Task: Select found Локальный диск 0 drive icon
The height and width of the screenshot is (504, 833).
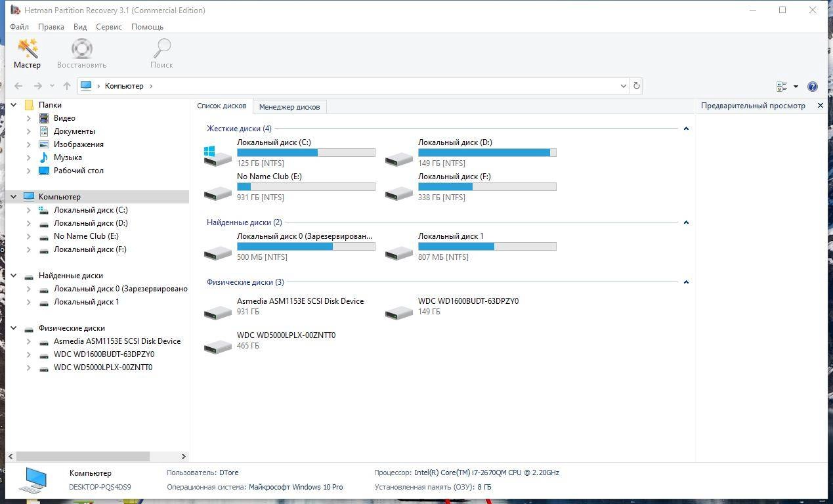Action: pyautogui.click(x=218, y=252)
